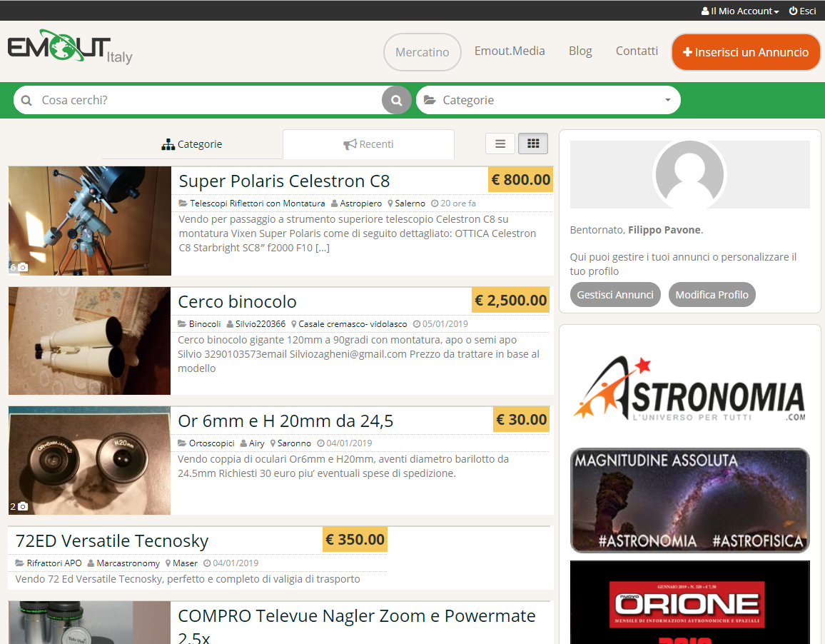The height and width of the screenshot is (644, 825).
Task: Open the Categorie filter dropdown
Action: click(x=548, y=100)
